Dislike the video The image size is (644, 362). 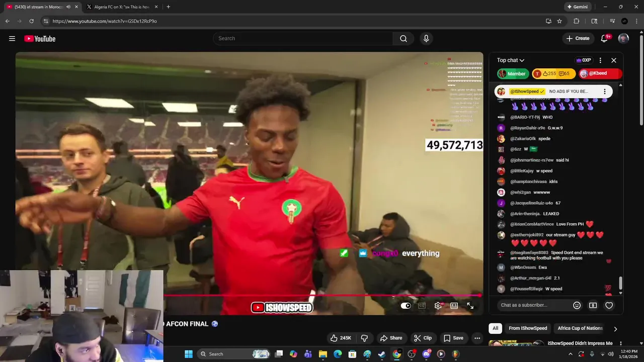[x=365, y=338]
